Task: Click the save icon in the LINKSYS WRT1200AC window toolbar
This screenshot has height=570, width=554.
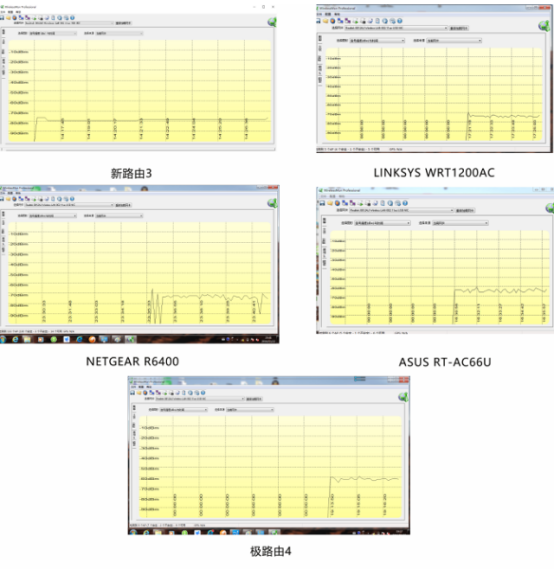Action: point(318,21)
